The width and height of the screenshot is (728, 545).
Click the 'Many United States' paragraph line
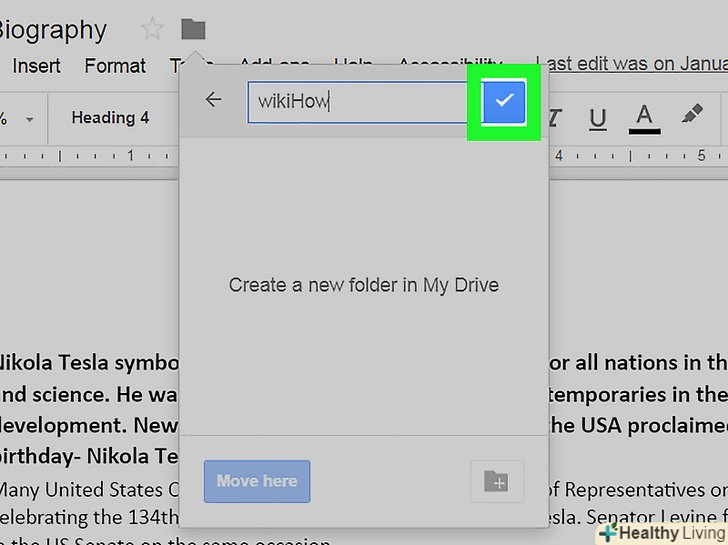coord(89,490)
